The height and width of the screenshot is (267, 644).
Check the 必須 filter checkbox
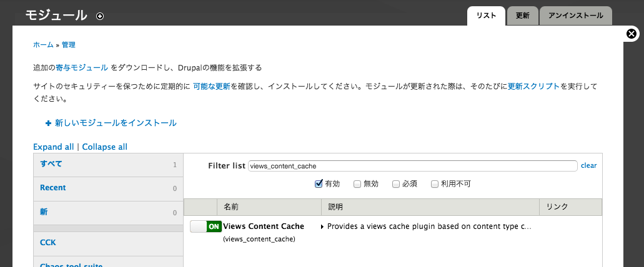tap(396, 184)
